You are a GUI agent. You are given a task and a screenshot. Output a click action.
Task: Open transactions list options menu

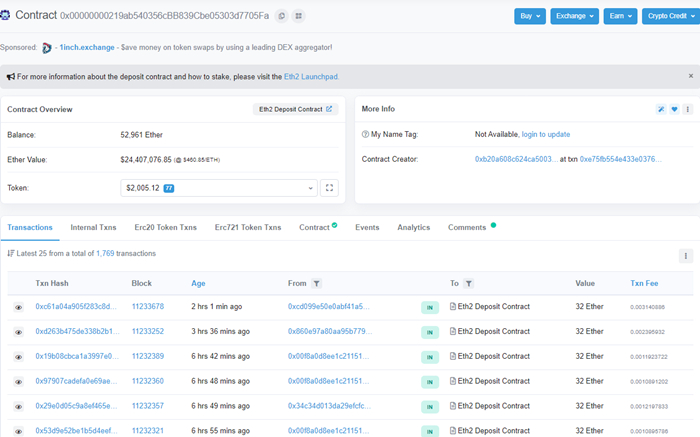(x=686, y=256)
